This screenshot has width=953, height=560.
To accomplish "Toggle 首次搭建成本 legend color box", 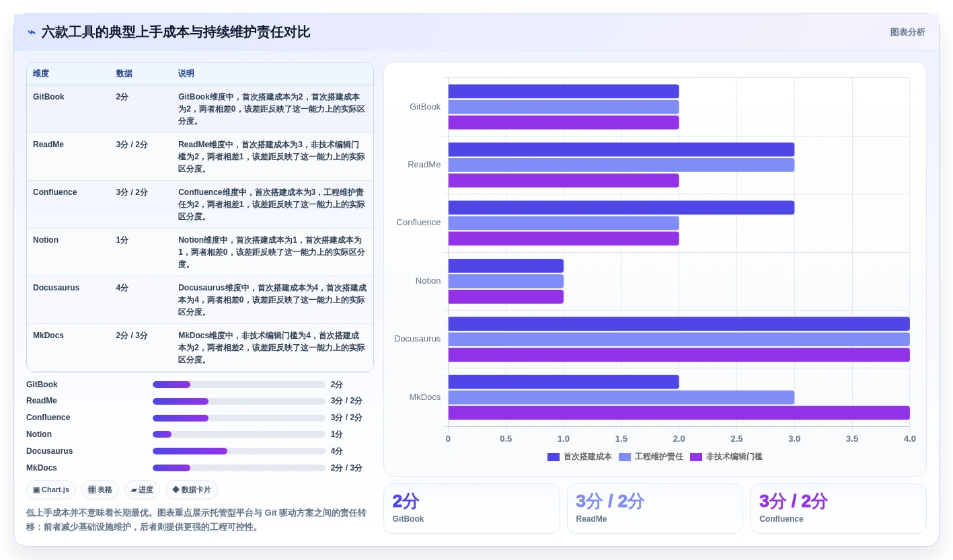I will pos(554,457).
